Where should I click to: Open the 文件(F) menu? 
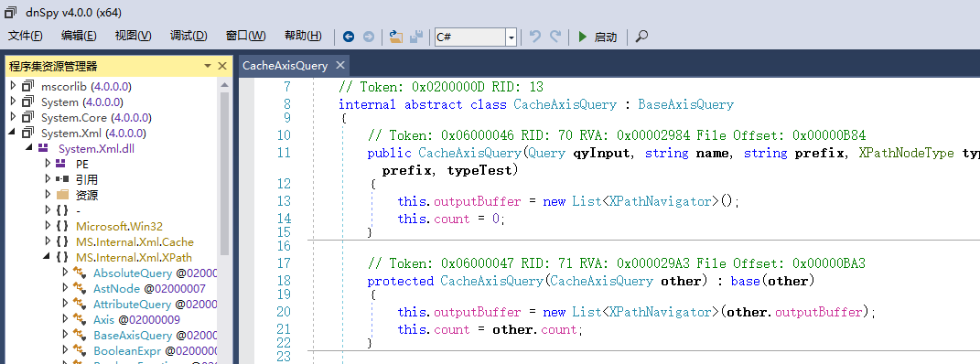coord(25,37)
